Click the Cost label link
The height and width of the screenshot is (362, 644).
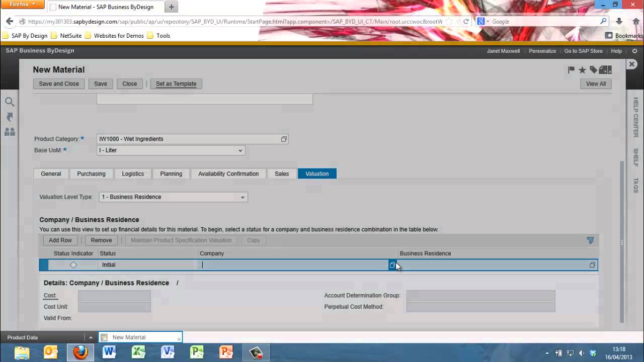click(x=50, y=296)
